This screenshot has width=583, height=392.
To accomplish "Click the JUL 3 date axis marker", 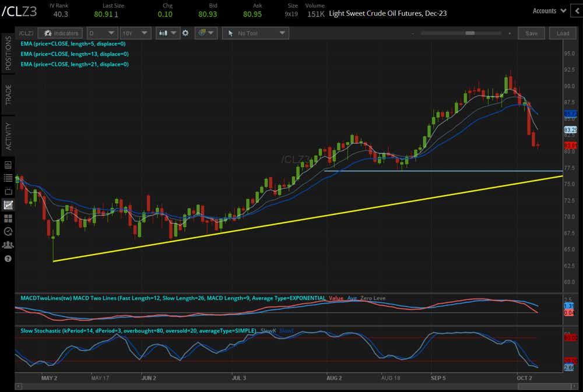I will (x=238, y=378).
